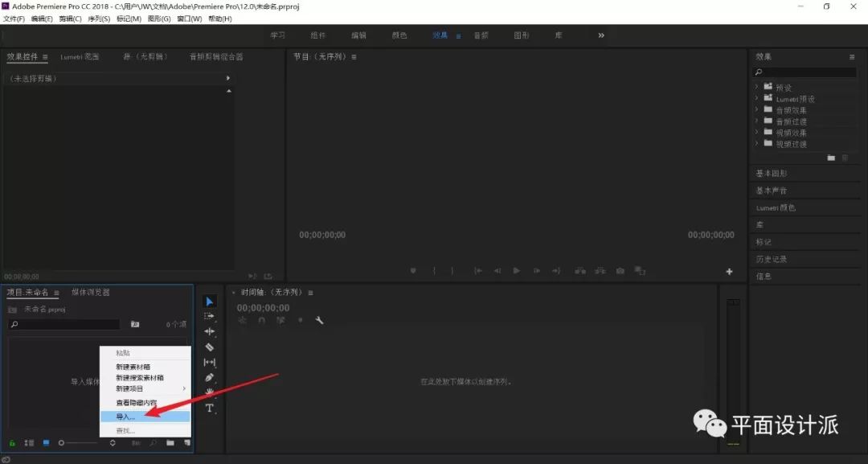Open the 基本图形 panel
868x464 pixels.
tap(772, 174)
